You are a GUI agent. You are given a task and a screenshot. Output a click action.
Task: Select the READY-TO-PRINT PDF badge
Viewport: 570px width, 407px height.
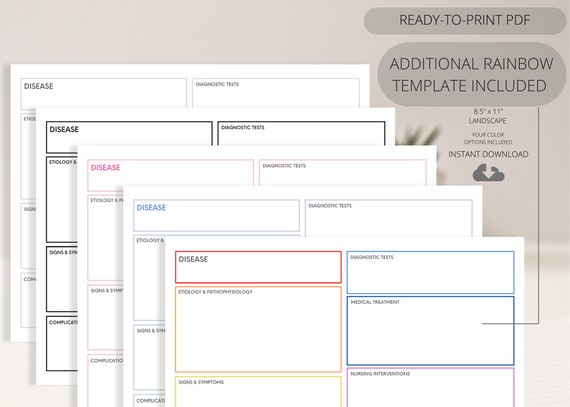click(465, 20)
